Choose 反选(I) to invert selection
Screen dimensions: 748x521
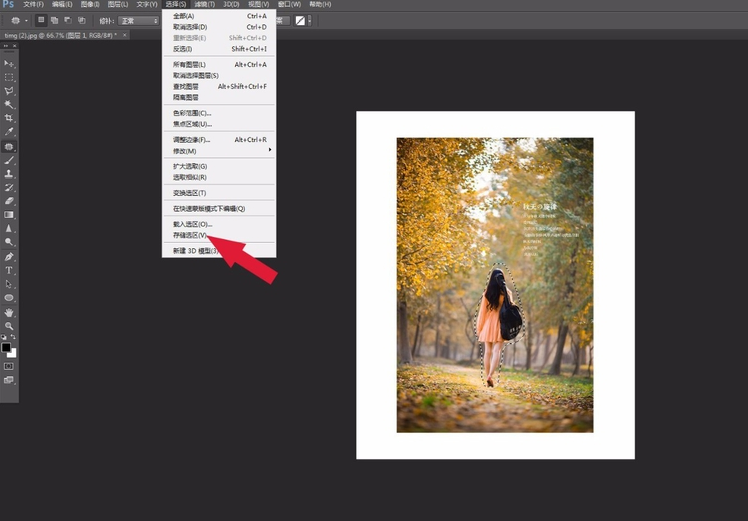point(219,49)
